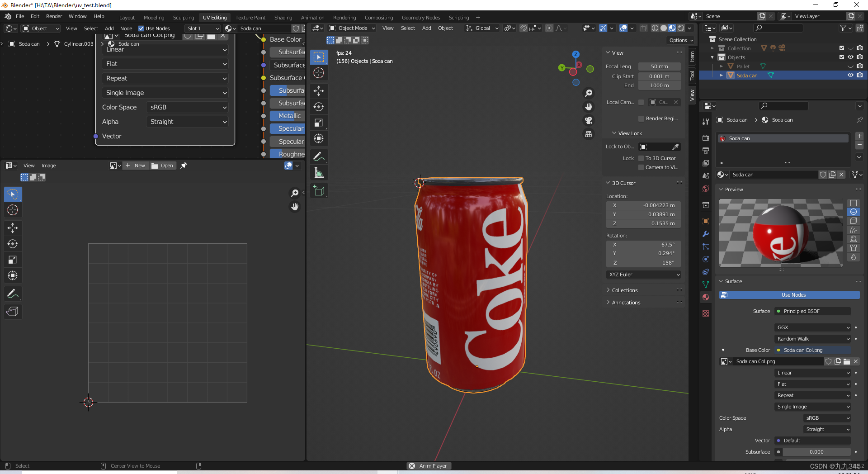Switch to the Geometry Nodes workspace tab
Image resolution: width=868 pixels, height=474 pixels.
pyautogui.click(x=421, y=18)
